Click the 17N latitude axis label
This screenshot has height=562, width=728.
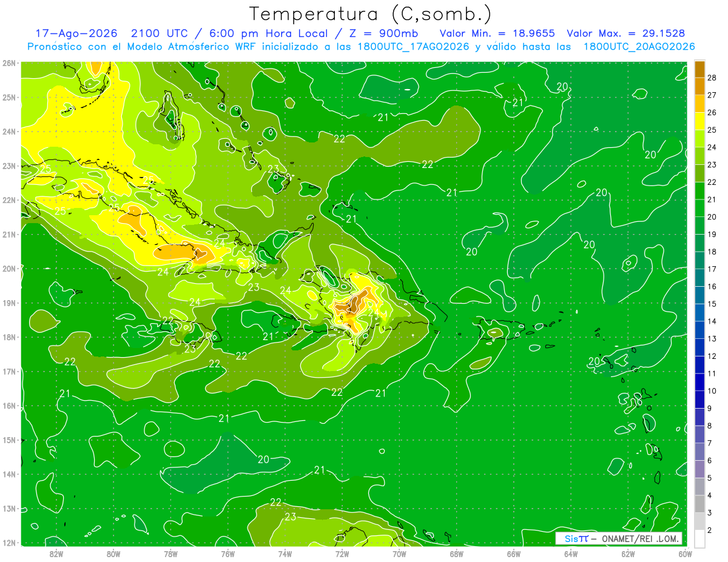pyautogui.click(x=9, y=372)
